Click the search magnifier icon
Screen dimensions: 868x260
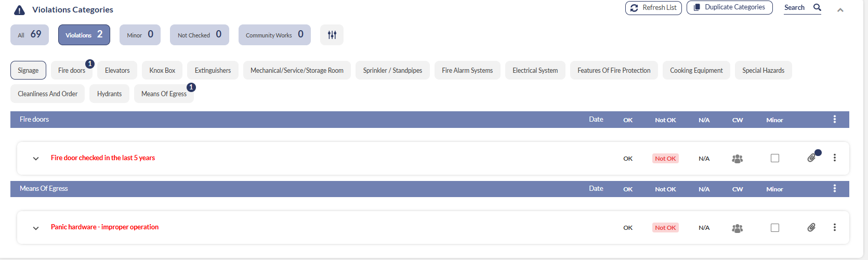click(x=817, y=7)
